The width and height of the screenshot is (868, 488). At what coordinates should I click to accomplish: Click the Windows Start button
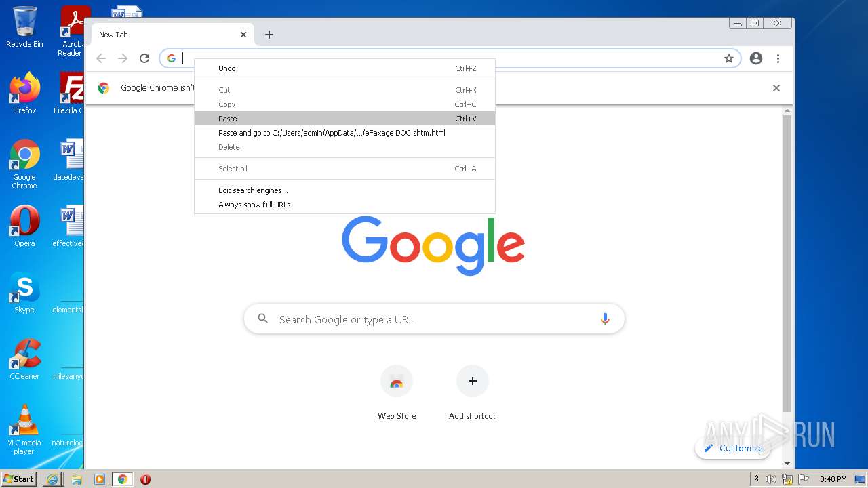[19, 479]
